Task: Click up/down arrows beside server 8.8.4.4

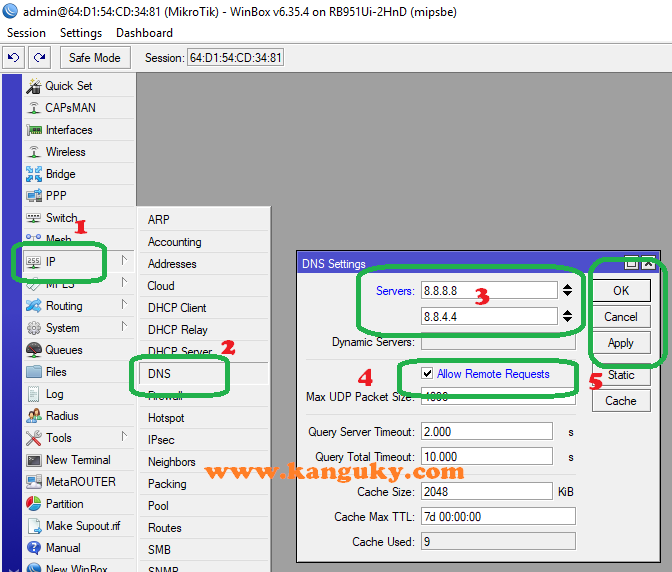Action: (567, 317)
